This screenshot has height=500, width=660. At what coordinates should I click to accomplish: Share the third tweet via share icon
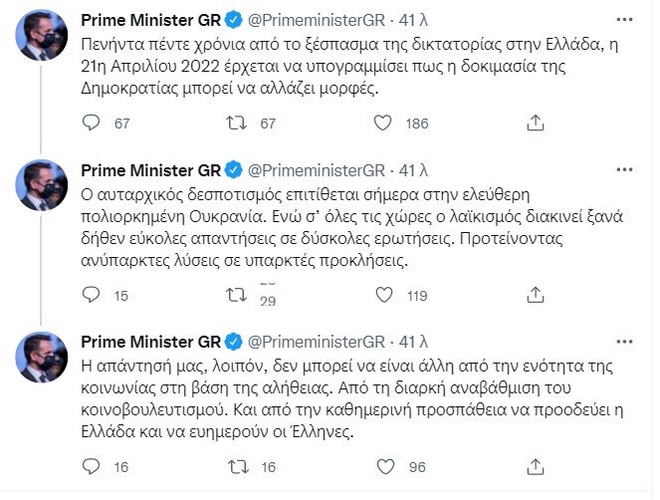coord(536,466)
